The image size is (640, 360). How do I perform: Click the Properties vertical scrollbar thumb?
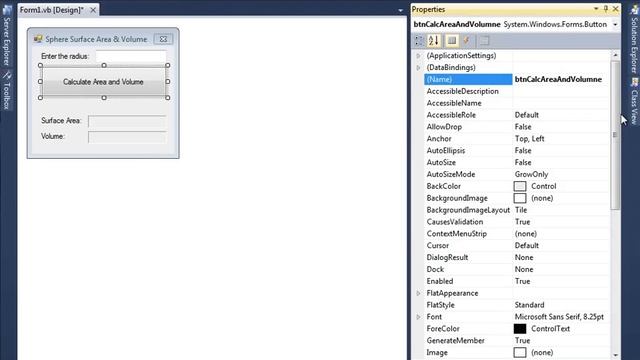point(615,135)
